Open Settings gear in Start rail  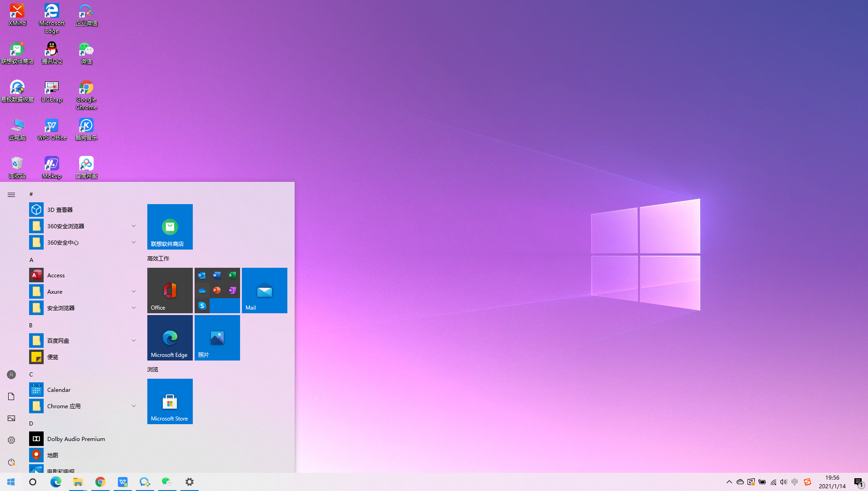[11, 440]
